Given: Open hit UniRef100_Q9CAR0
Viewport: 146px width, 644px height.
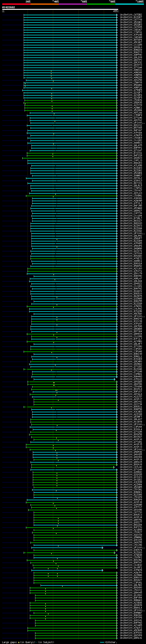Looking at the screenshot, I should click(131, 361).
